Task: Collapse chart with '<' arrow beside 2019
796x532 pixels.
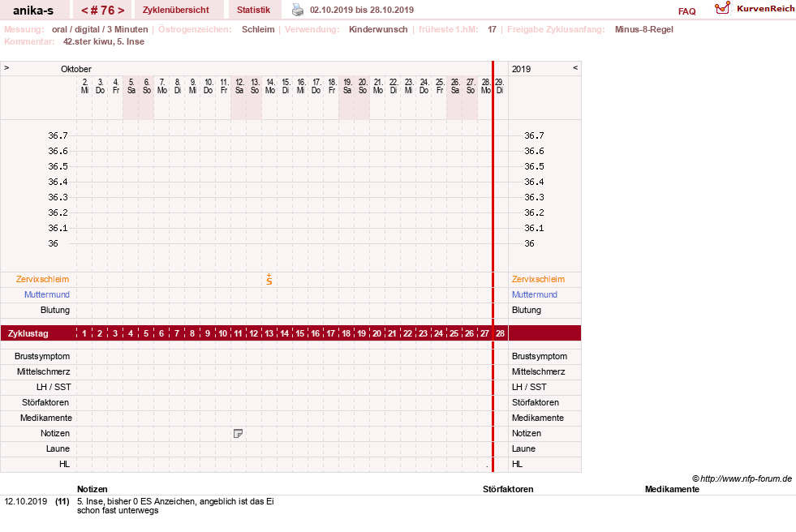Action: (575, 68)
